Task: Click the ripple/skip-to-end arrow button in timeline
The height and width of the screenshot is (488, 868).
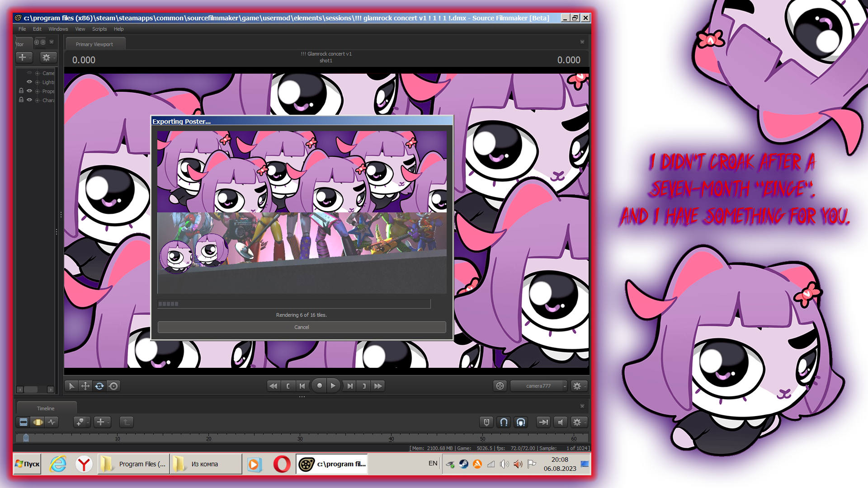Action: point(543,422)
